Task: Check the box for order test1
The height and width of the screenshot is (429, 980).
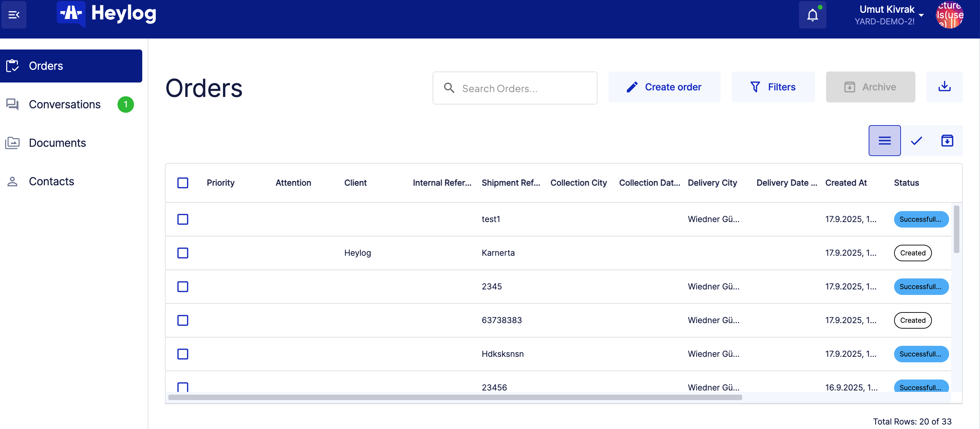Action: coord(182,219)
